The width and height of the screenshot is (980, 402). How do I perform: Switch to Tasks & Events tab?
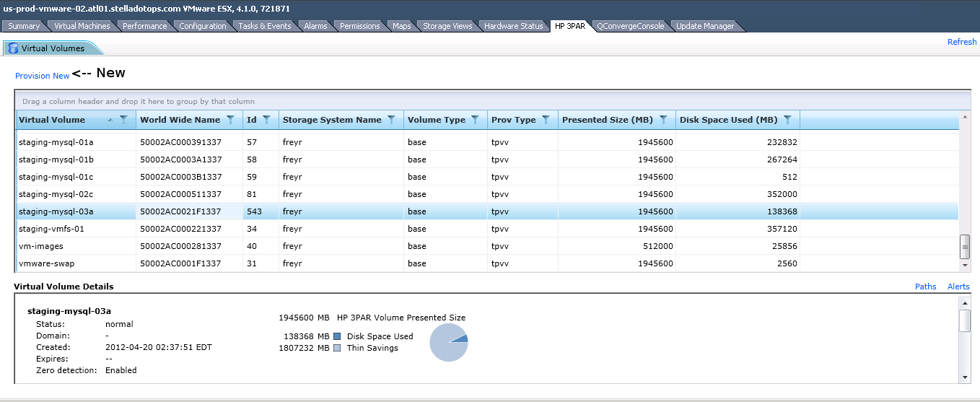pos(264,26)
